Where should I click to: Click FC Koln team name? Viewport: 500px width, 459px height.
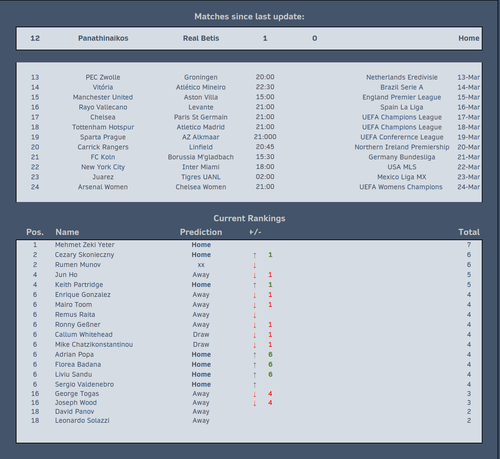tap(103, 157)
